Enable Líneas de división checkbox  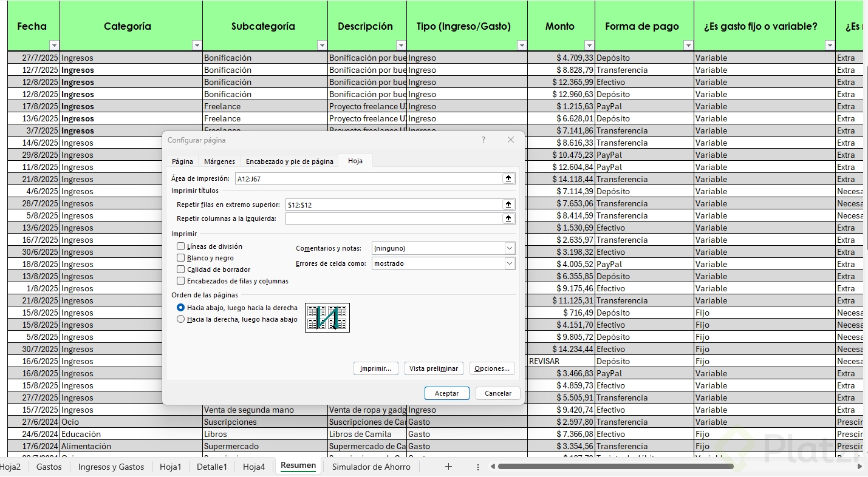tap(180, 246)
